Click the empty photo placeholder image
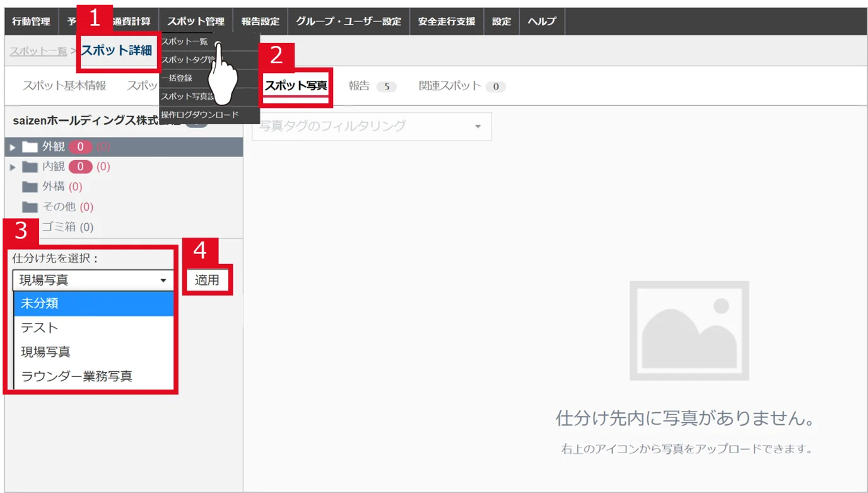 coord(689,331)
